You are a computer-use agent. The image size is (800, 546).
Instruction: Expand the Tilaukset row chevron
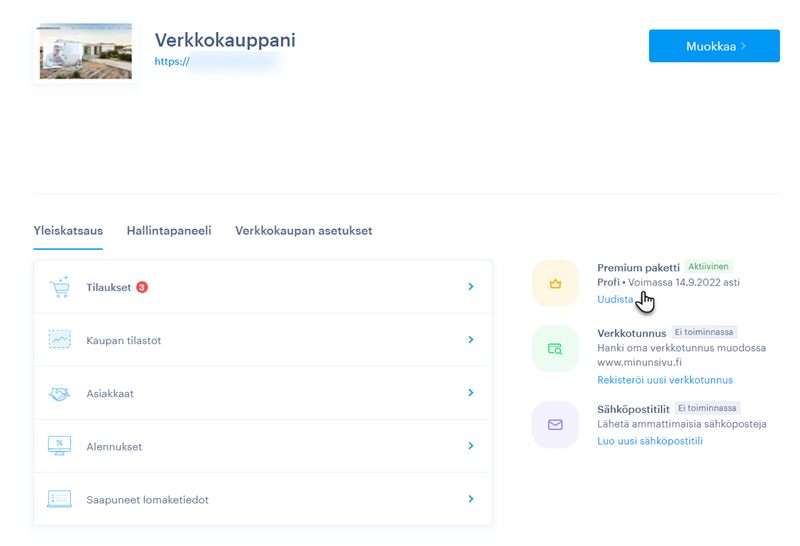tap(470, 287)
